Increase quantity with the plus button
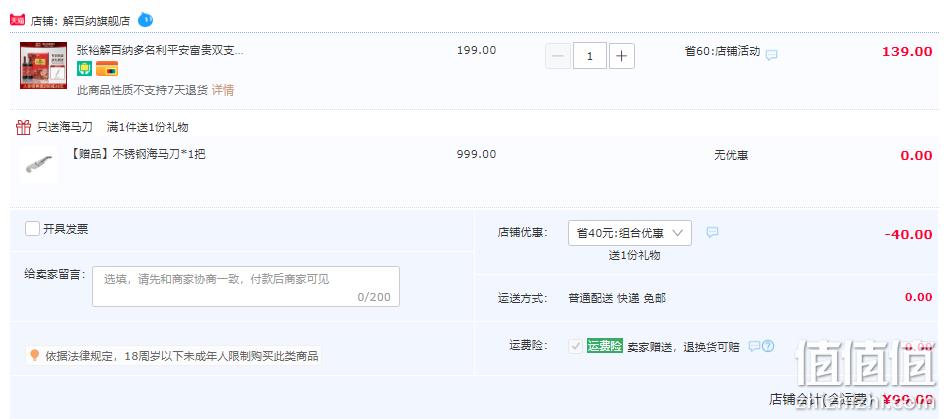 tap(621, 56)
